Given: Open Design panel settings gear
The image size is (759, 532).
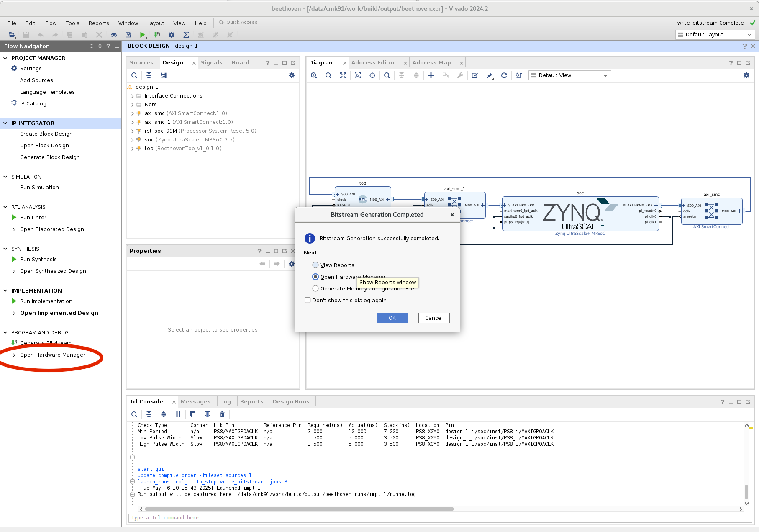Looking at the screenshot, I should (292, 75).
